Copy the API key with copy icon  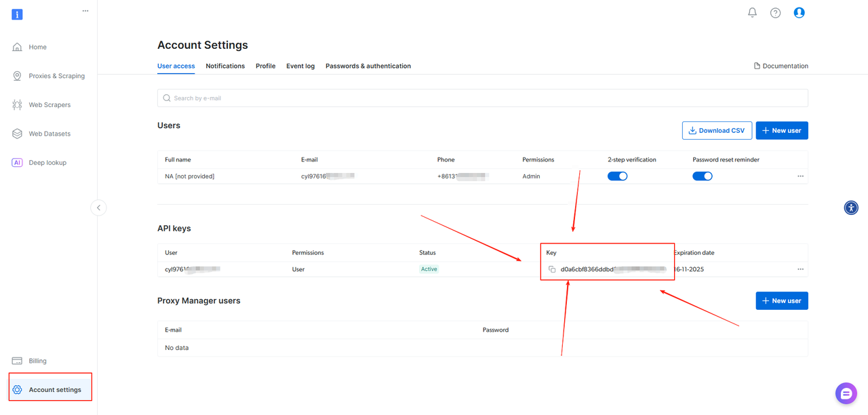tap(552, 269)
